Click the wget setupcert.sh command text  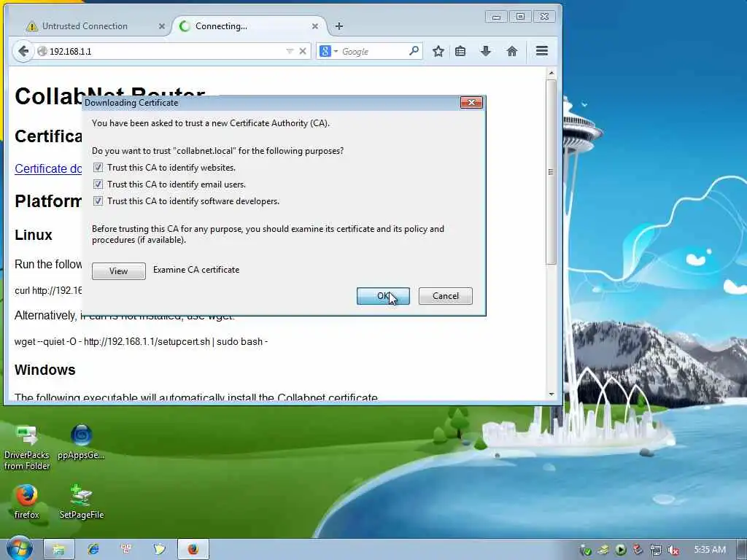point(141,341)
